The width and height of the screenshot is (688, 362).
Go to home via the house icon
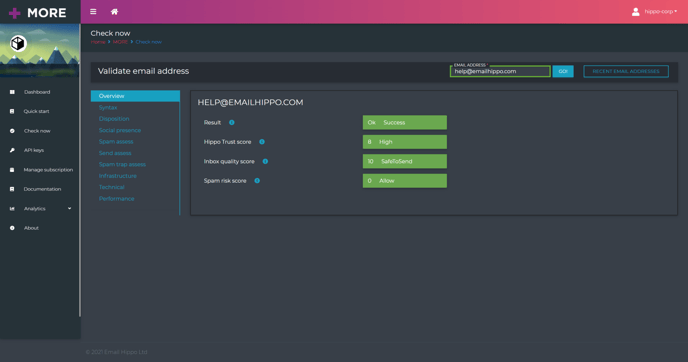[x=114, y=12]
